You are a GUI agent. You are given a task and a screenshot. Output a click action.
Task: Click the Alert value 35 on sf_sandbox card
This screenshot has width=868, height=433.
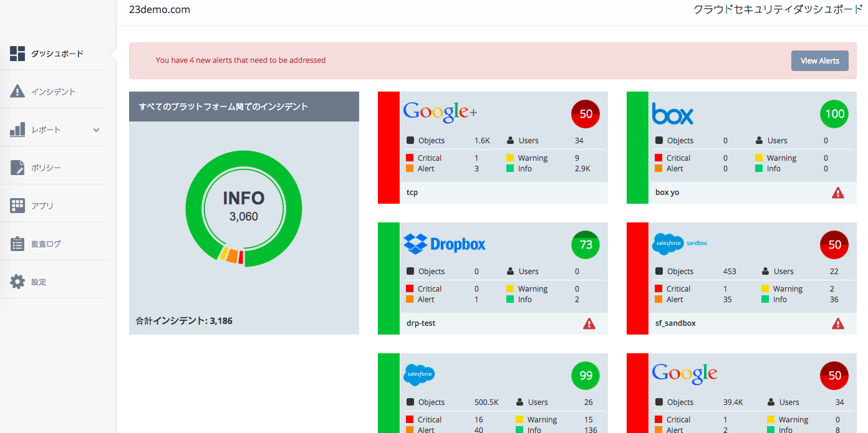pos(728,300)
